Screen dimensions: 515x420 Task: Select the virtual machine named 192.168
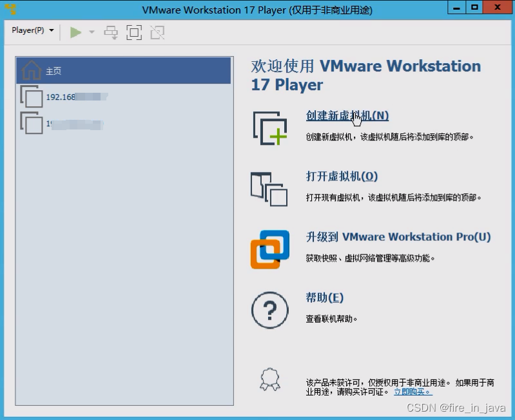(x=124, y=97)
